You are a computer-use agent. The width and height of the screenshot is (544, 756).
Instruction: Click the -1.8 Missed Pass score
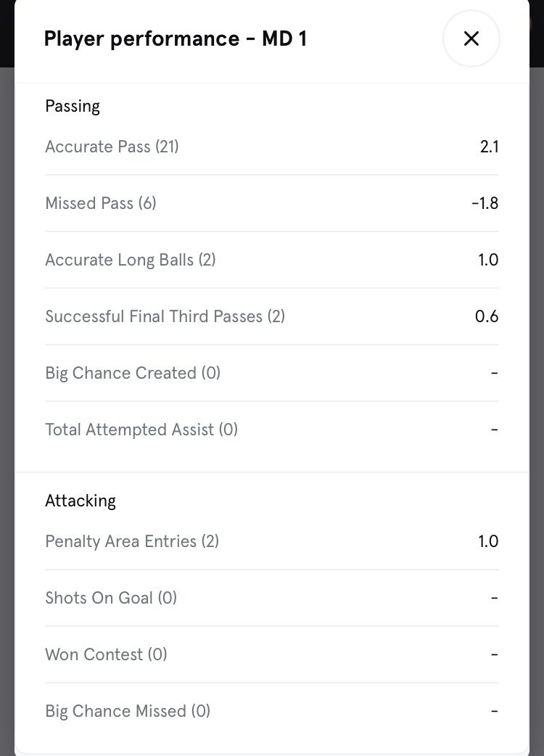485,203
